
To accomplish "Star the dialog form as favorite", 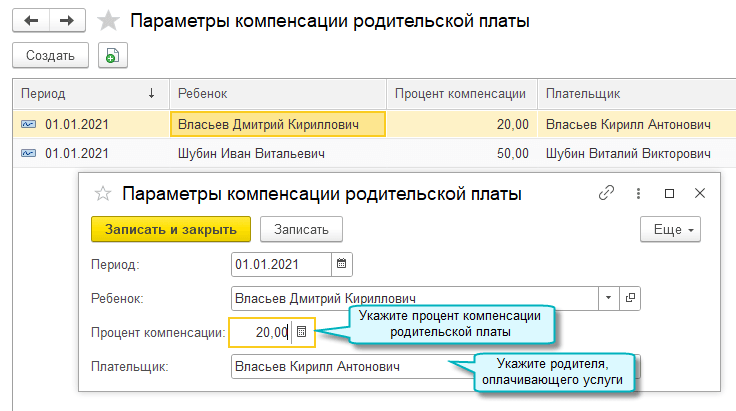I will [x=101, y=194].
